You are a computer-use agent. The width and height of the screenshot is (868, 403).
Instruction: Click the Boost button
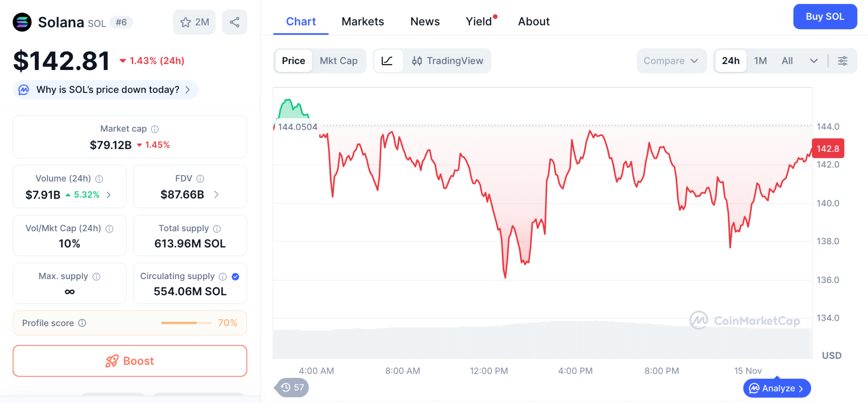tap(130, 361)
